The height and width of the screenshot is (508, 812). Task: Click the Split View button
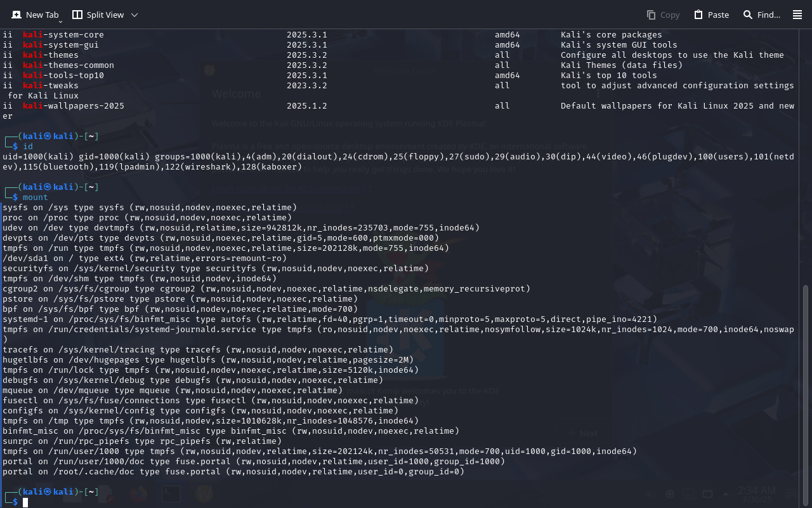[98, 15]
